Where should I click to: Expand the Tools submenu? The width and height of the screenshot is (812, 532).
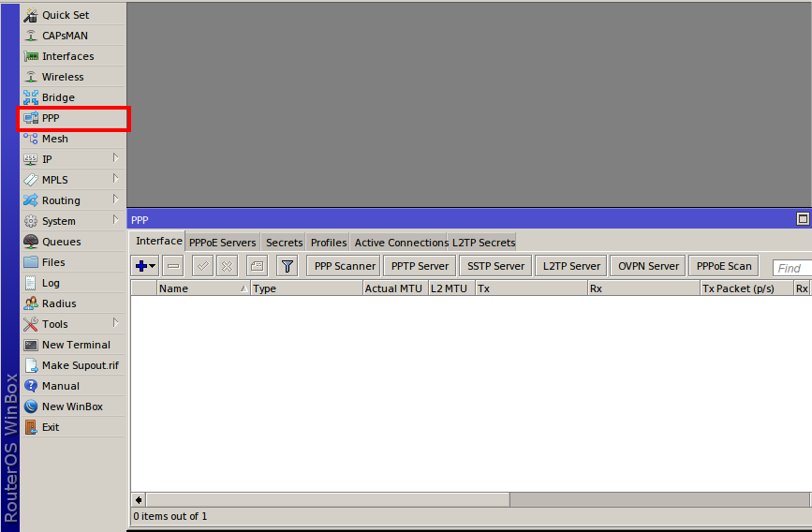[x=115, y=323]
